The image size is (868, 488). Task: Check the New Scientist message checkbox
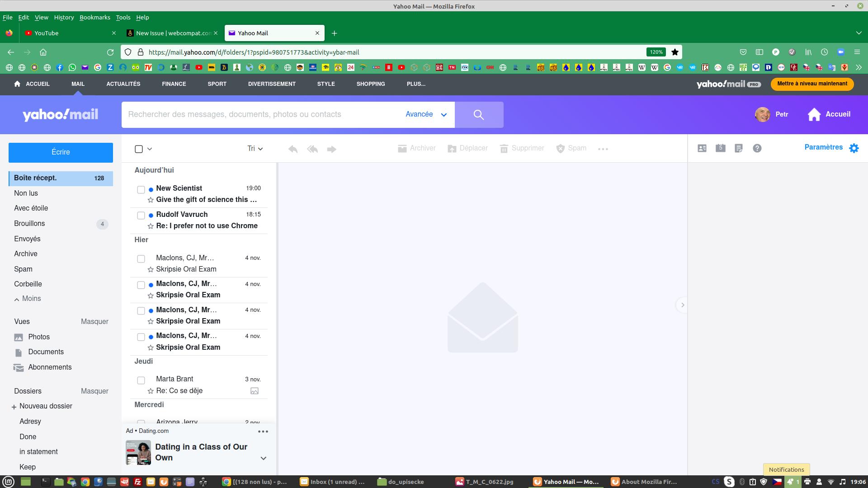141,189
